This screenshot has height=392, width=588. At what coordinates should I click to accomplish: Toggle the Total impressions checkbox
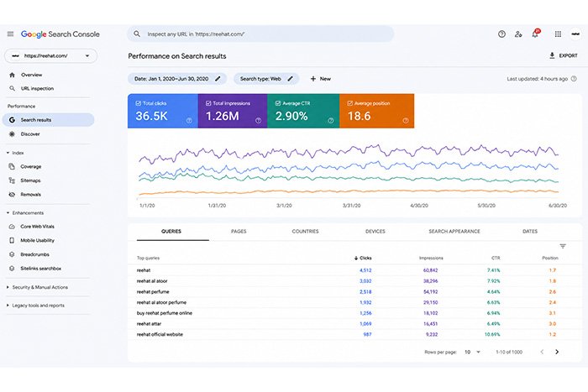click(208, 103)
